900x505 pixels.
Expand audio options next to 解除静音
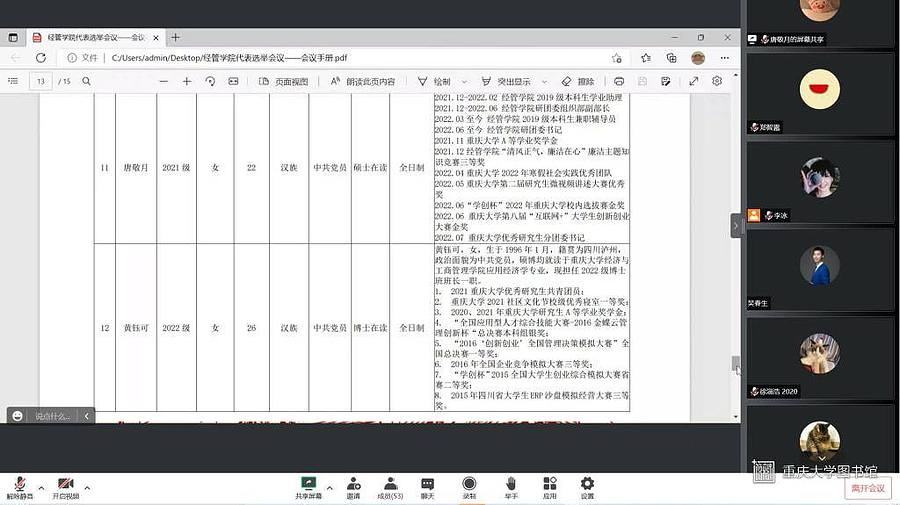tap(41, 488)
